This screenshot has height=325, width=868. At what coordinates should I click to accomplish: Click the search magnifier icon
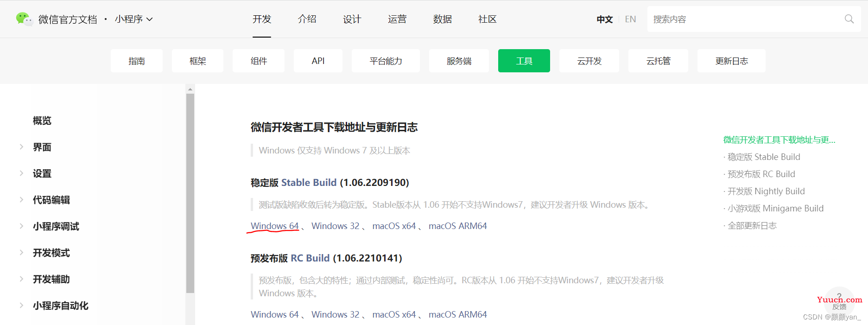849,19
